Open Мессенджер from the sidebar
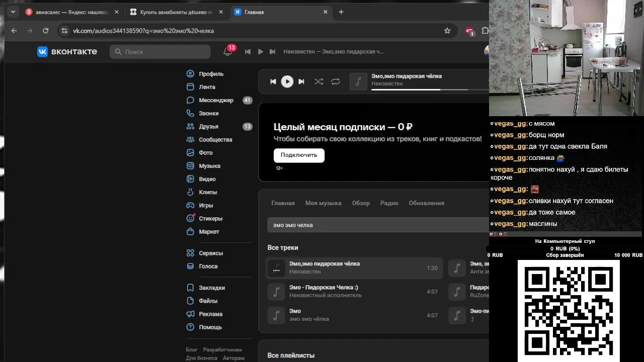The width and height of the screenshot is (644, 362). pos(215,100)
